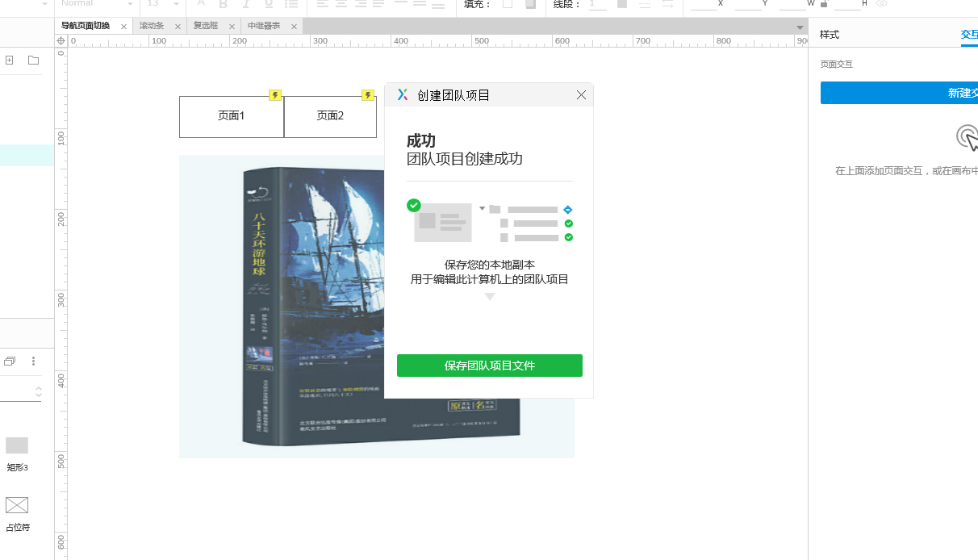Image resolution: width=978 pixels, height=560 pixels.
Task: Click the down triangle below local copy text
Action: (490, 297)
